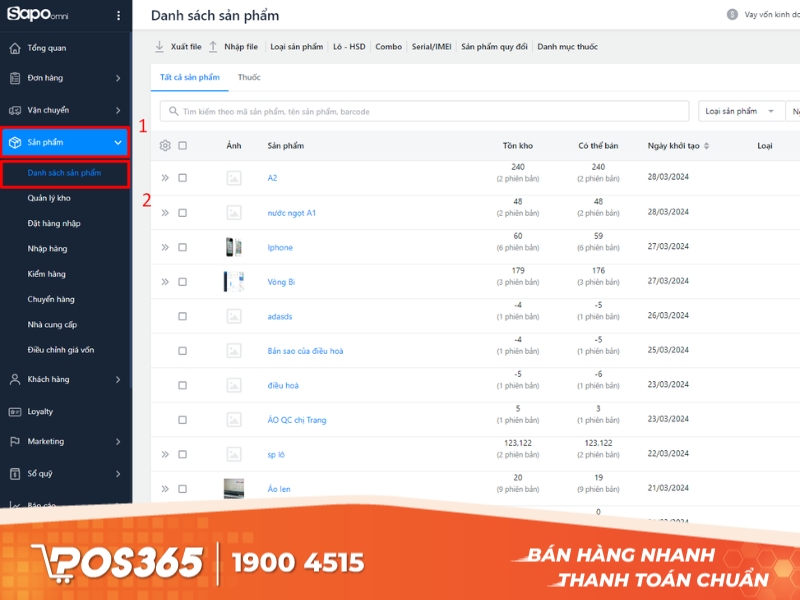Image resolution: width=800 pixels, height=600 pixels.
Task: Open the Vận chuyển sidebar icon
Action: coord(14,109)
